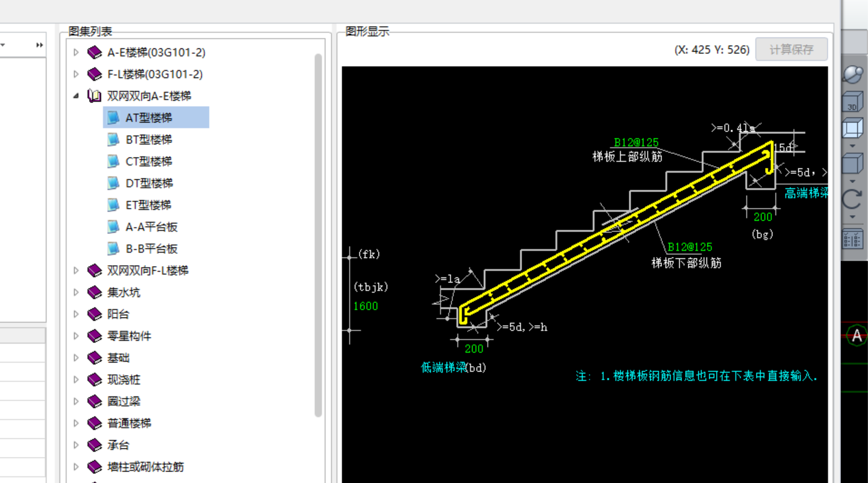This screenshot has height=483, width=868.
Task: Collapse the 双网双向A-E楼梯 node
Action: (76, 96)
